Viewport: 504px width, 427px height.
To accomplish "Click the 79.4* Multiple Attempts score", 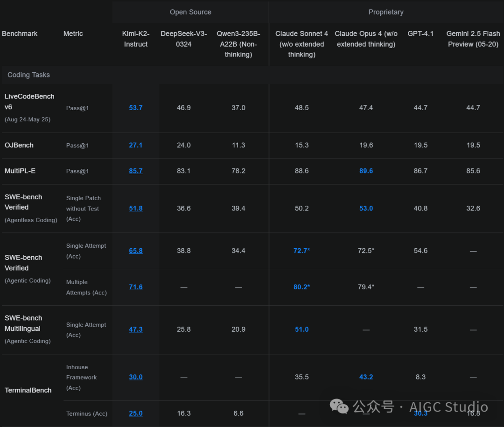I will coord(366,287).
